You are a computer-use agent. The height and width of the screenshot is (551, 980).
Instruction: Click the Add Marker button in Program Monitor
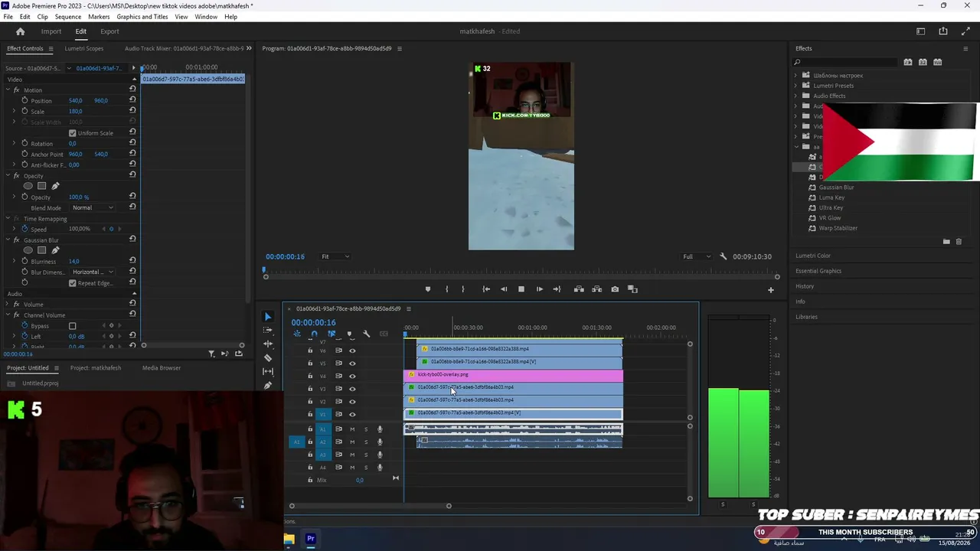coord(427,289)
